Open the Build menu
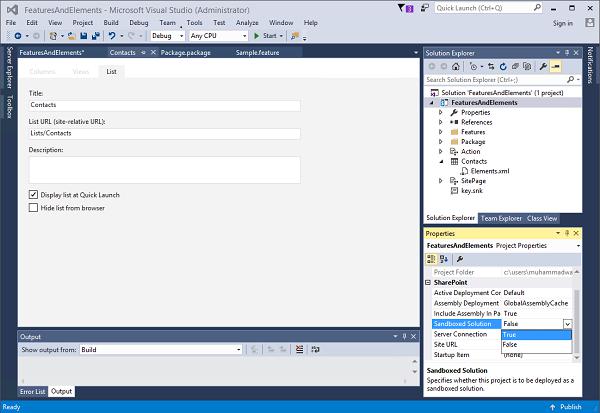 111,23
